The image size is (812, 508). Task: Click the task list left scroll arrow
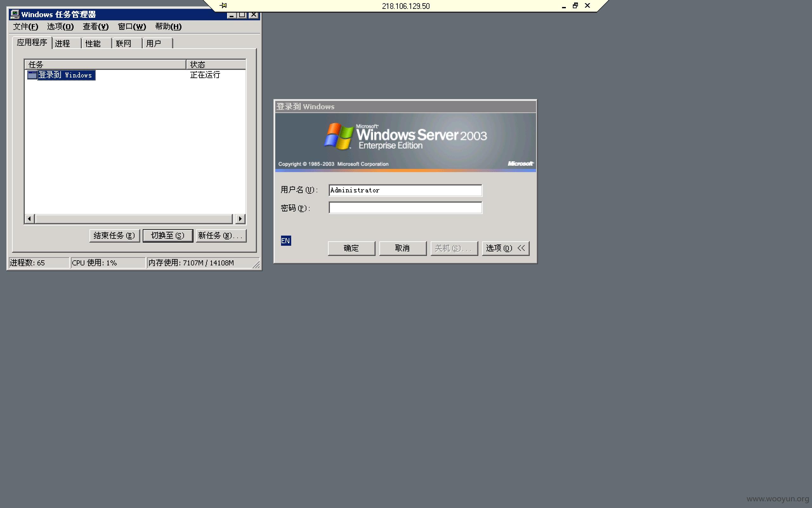tap(29, 219)
